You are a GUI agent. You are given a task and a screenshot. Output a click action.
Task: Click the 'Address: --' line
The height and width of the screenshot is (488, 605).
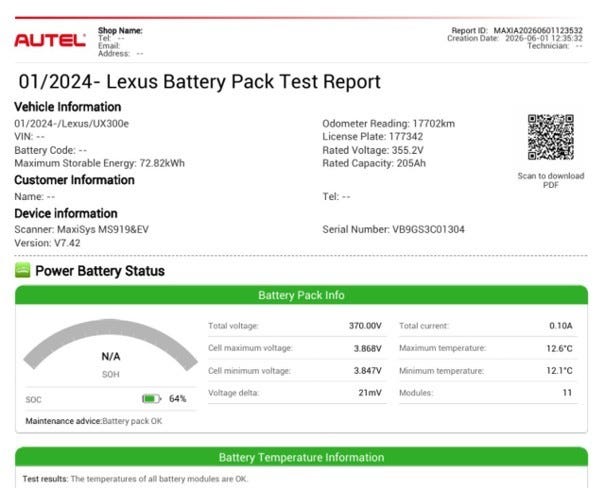click(120, 54)
